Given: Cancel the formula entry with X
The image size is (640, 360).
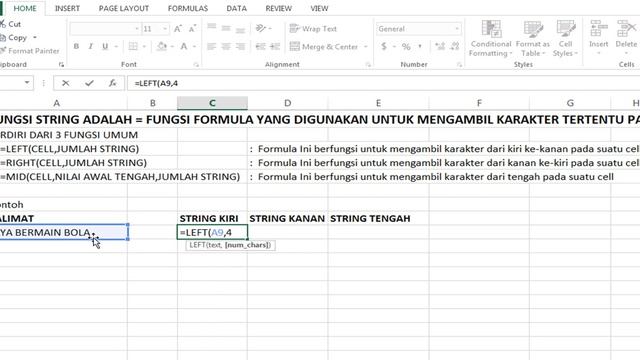Looking at the screenshot, I should [65, 83].
